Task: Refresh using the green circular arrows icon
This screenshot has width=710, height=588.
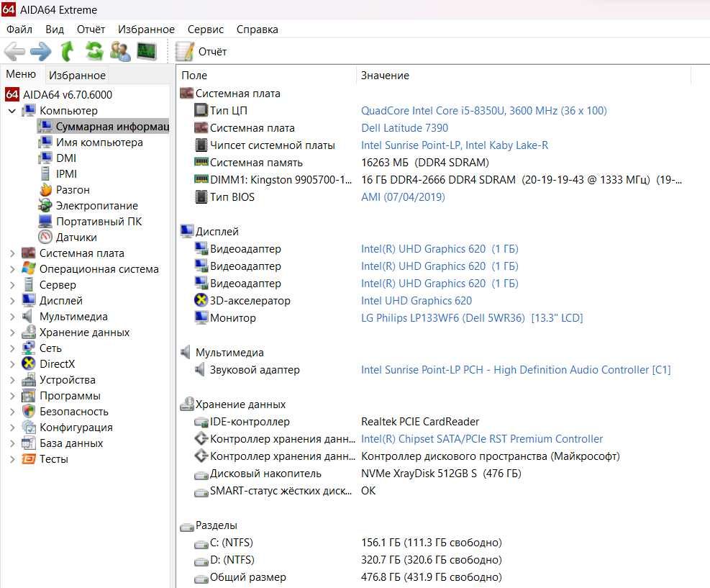Action: [94, 51]
